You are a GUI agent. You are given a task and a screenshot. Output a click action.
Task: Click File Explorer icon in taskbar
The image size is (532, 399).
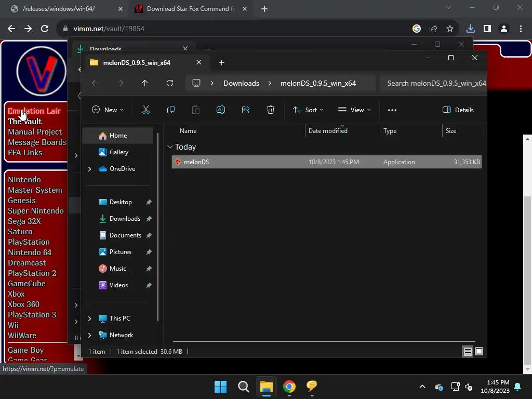point(267,387)
